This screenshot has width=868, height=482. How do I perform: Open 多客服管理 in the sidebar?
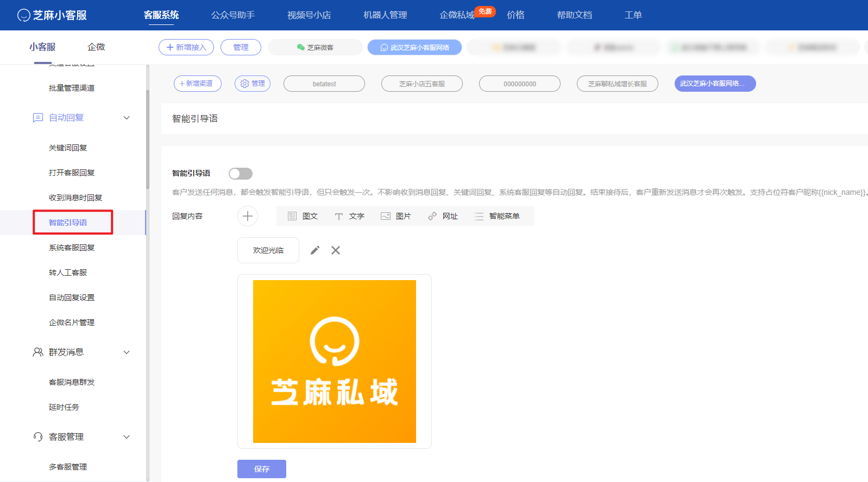pos(68,467)
